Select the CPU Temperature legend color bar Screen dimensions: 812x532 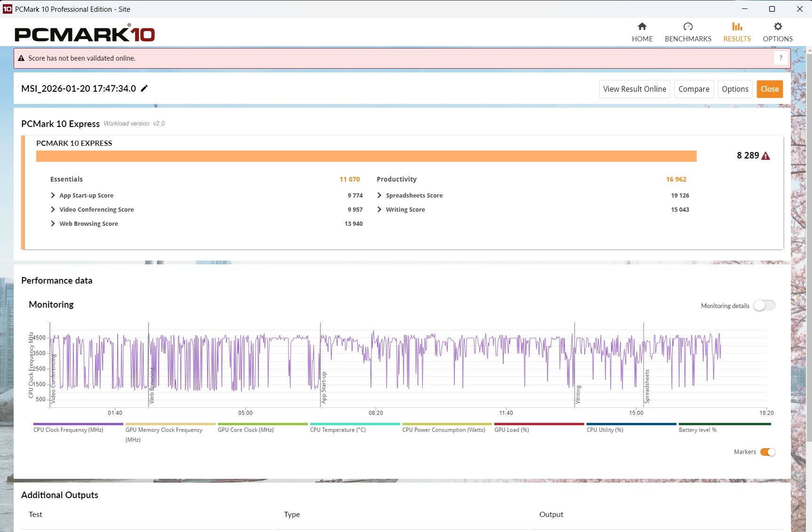coord(355,424)
